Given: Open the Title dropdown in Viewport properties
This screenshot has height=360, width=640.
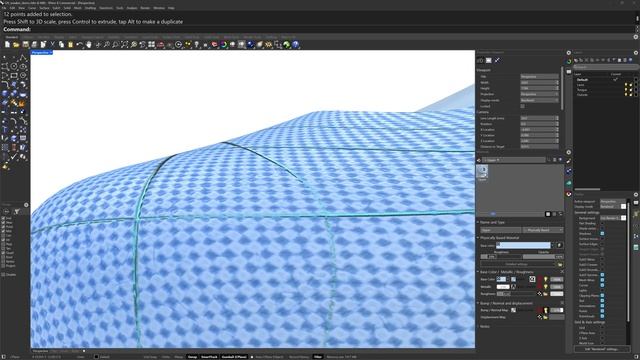Looking at the screenshot, I should point(539,76).
